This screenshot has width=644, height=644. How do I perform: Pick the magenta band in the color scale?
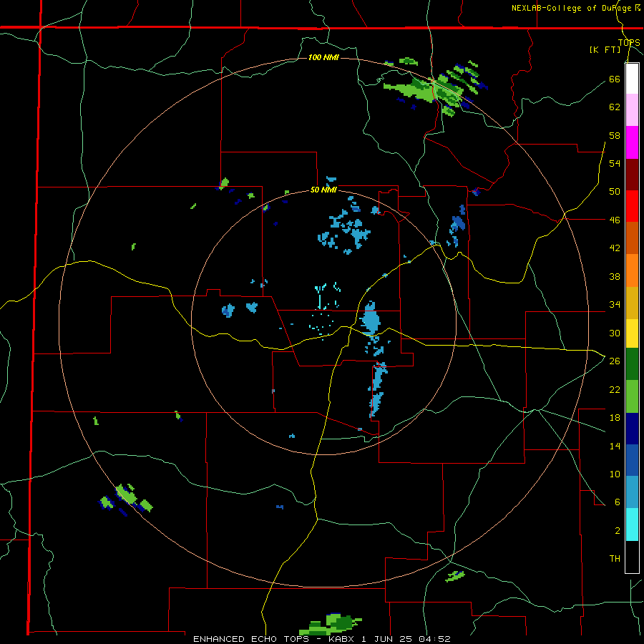tap(632, 142)
